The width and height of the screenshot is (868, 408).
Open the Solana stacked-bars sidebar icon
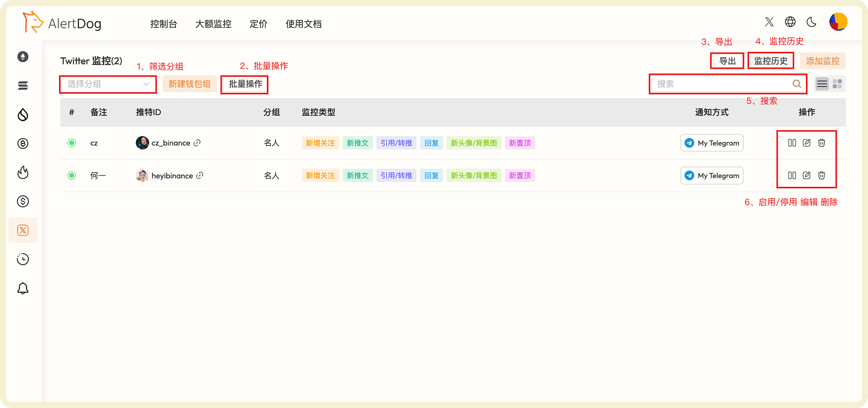tap(23, 86)
